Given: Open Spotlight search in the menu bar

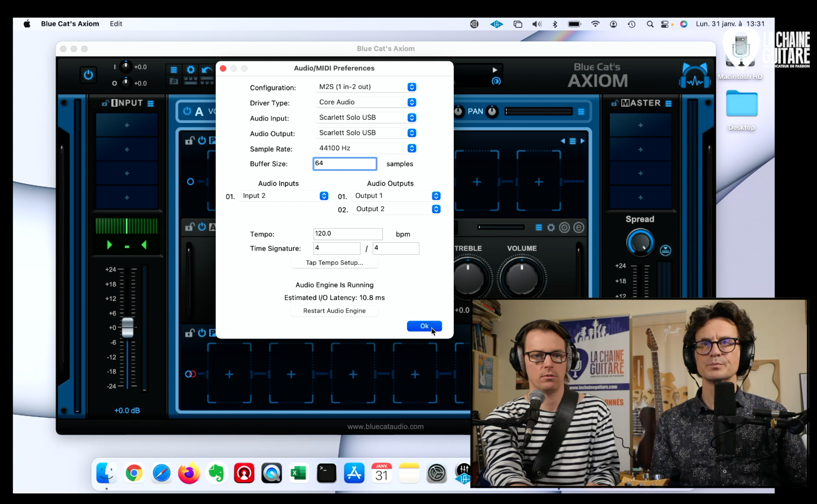Looking at the screenshot, I should tap(650, 24).
